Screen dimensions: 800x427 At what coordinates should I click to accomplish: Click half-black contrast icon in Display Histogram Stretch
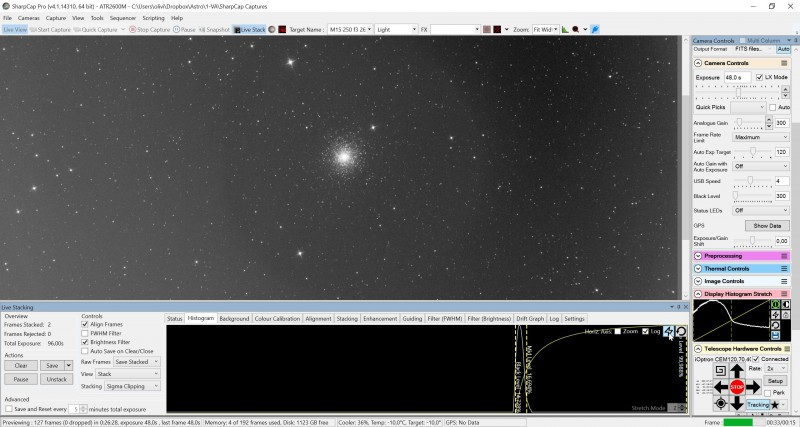coord(786,305)
